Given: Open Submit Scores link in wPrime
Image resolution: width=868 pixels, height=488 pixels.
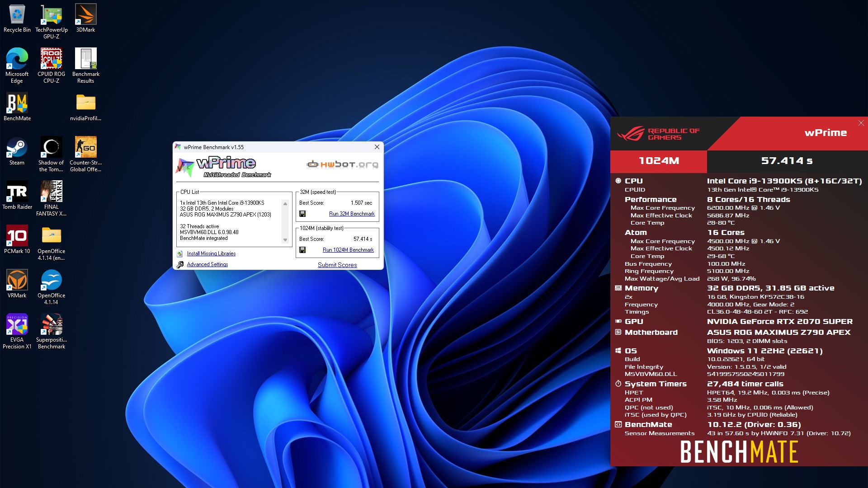Looking at the screenshot, I should 337,265.
